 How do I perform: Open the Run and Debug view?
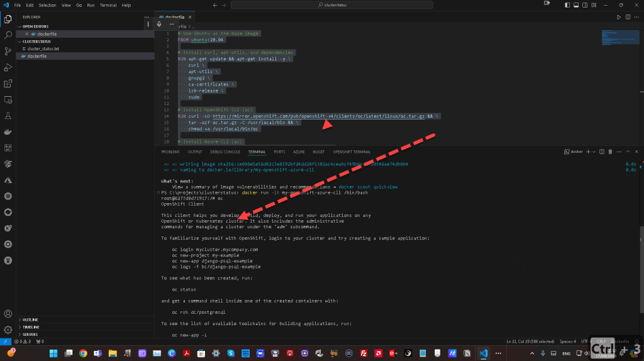(x=8, y=67)
